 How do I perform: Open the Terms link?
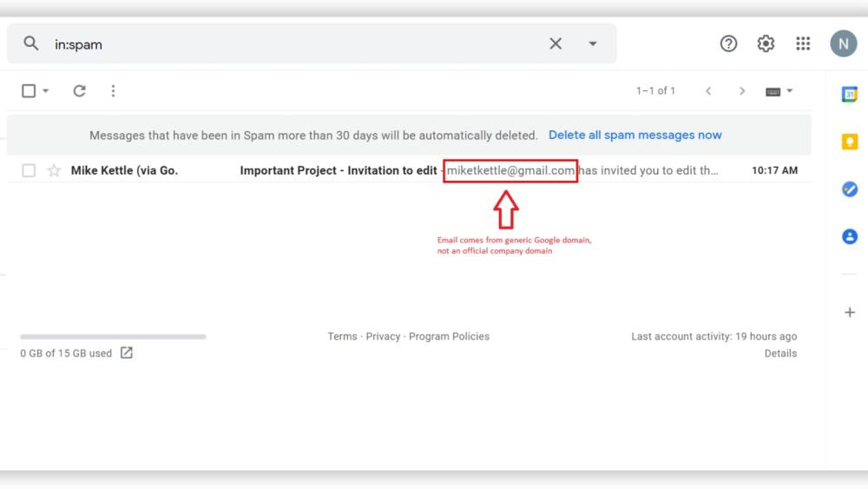(342, 336)
